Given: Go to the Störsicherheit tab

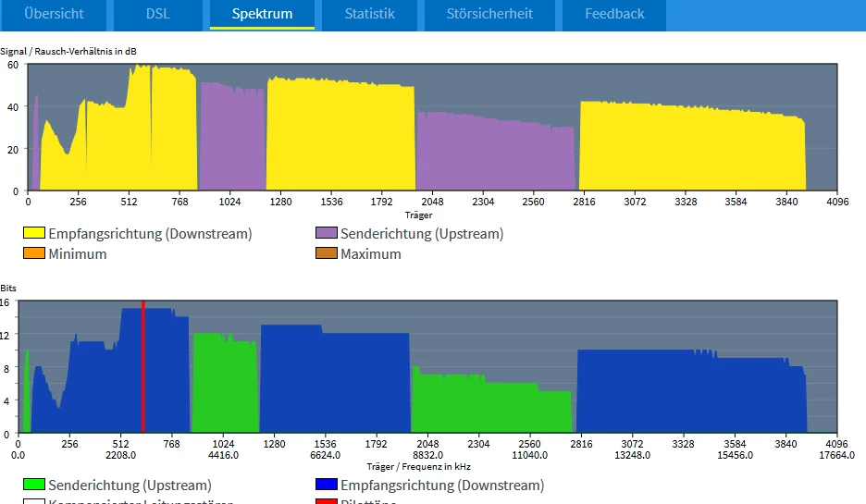Looking at the screenshot, I should (x=489, y=15).
